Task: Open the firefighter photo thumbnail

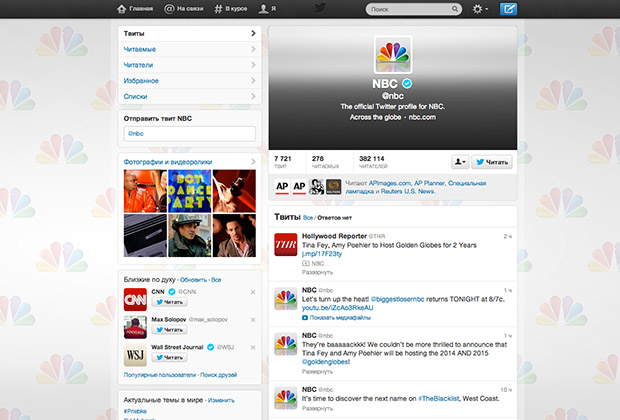Action: (189, 235)
